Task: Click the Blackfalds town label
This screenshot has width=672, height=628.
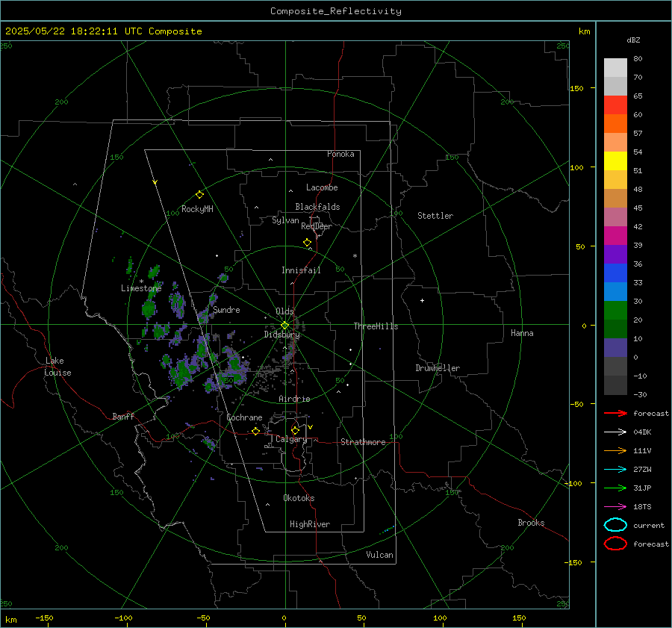Action: [317, 207]
